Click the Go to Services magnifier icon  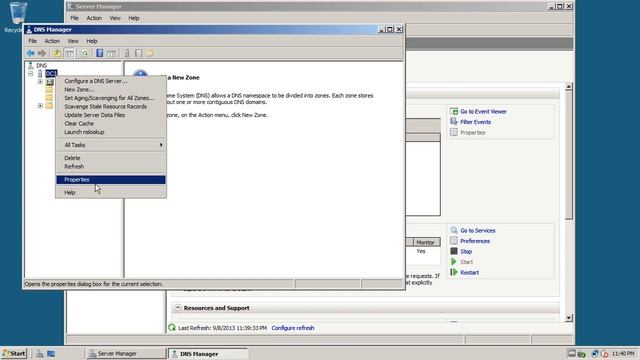point(454,230)
